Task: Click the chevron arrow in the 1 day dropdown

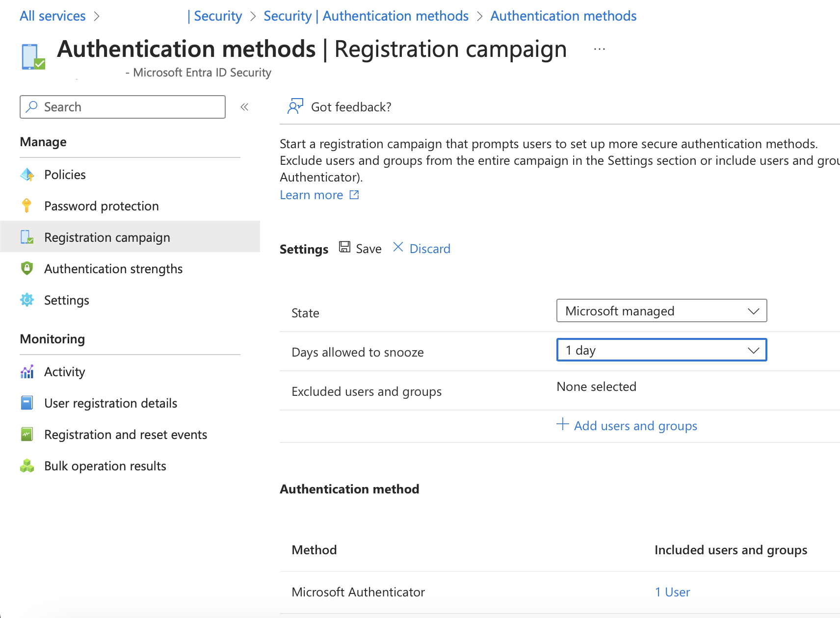Action: 754,350
